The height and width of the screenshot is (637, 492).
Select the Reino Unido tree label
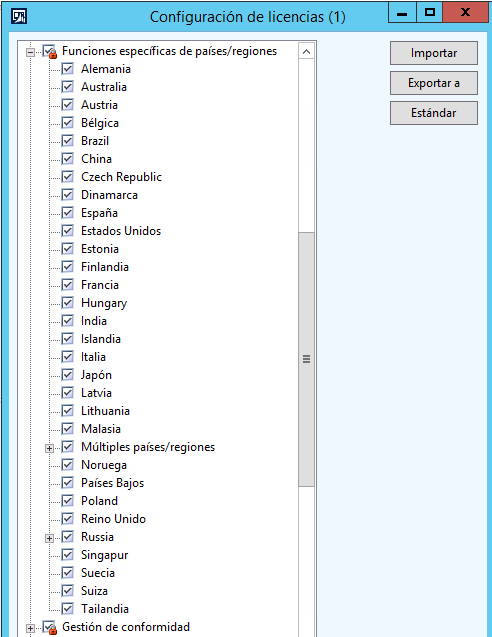click(x=113, y=519)
